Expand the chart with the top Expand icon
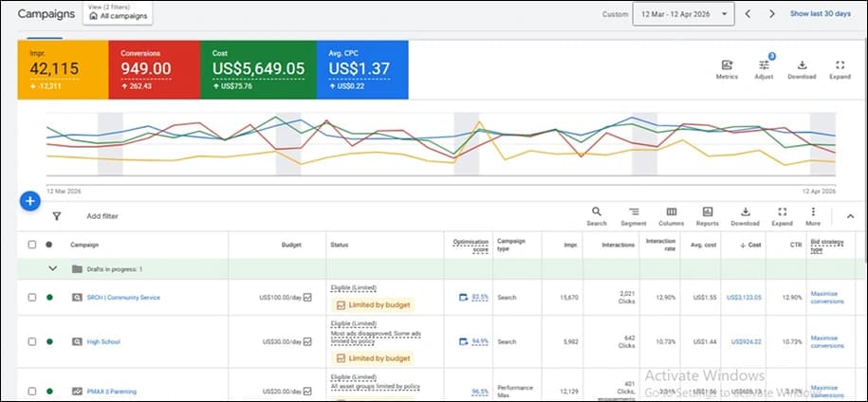Viewport: 868px width, 402px height. pyautogui.click(x=840, y=65)
